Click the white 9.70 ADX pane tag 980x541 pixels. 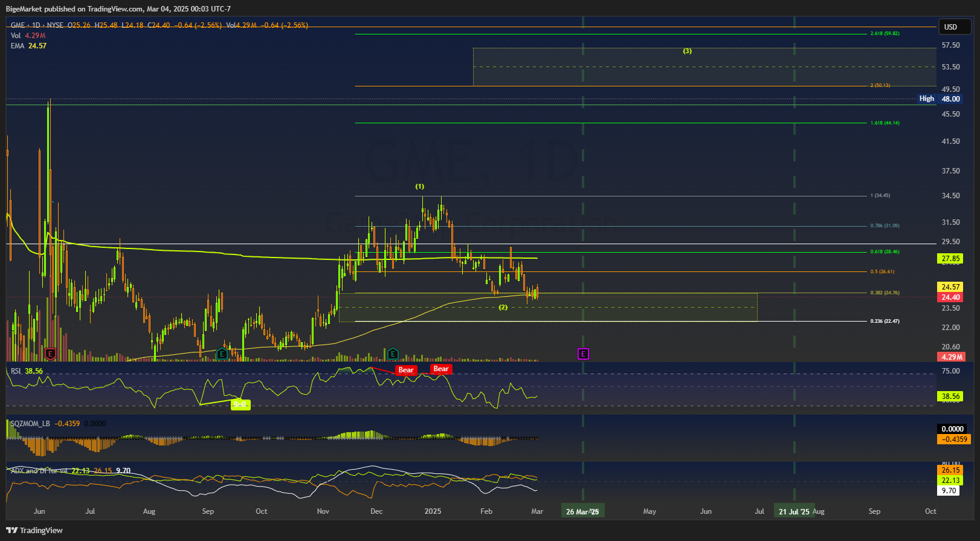point(949,491)
